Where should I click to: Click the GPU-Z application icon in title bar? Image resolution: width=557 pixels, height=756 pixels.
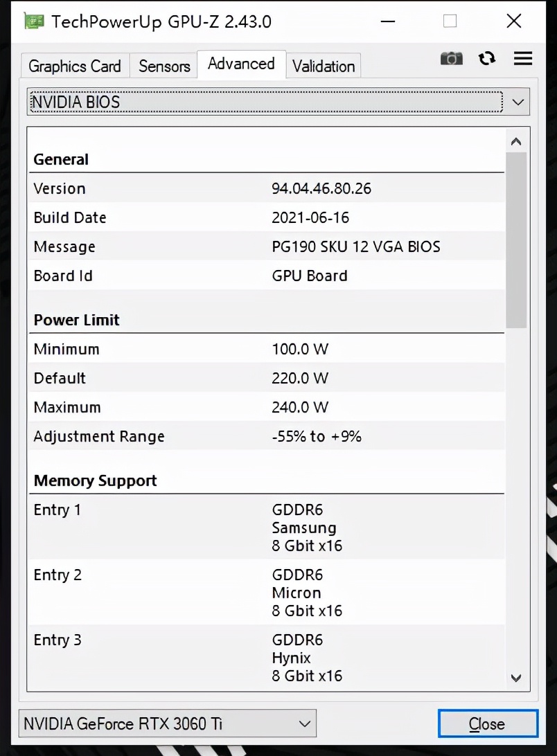tap(35, 21)
